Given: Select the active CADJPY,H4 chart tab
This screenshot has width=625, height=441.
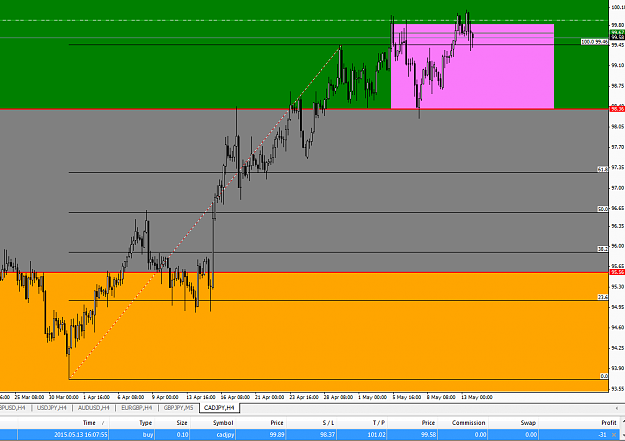Looking at the screenshot, I should [x=219, y=408].
